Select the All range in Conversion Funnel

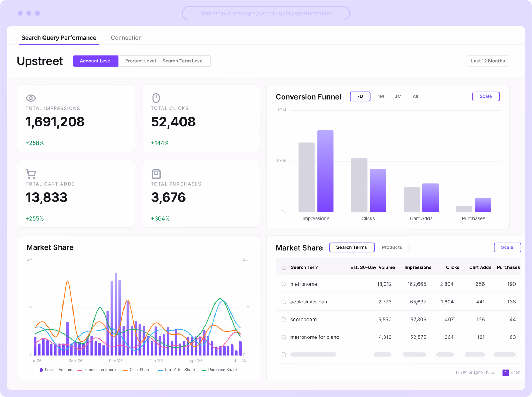(415, 96)
